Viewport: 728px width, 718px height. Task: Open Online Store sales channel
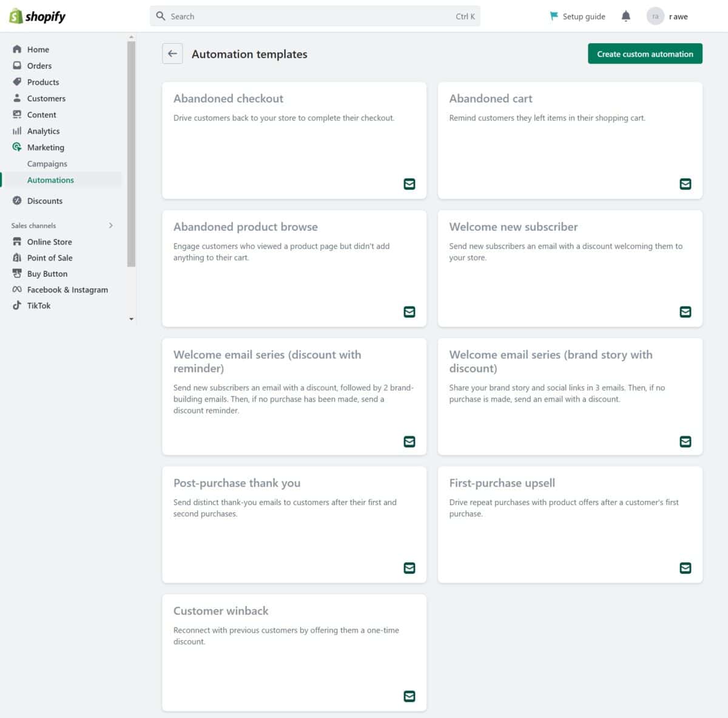click(49, 242)
